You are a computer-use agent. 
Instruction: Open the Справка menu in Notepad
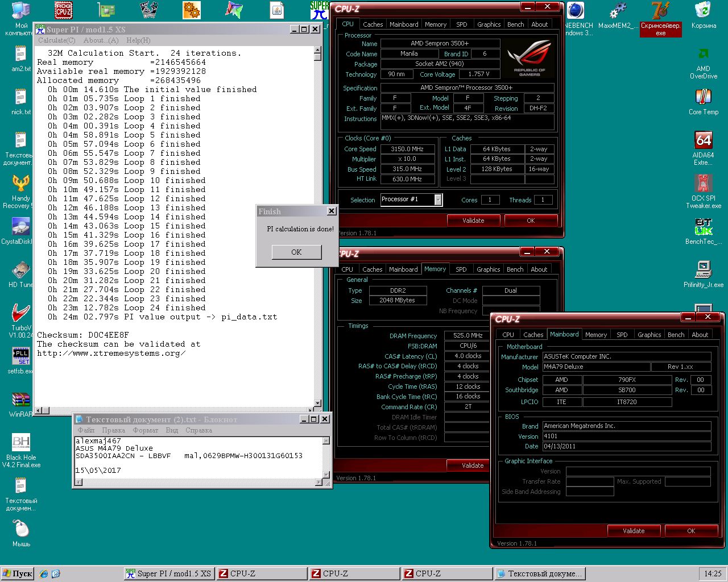tap(198, 430)
